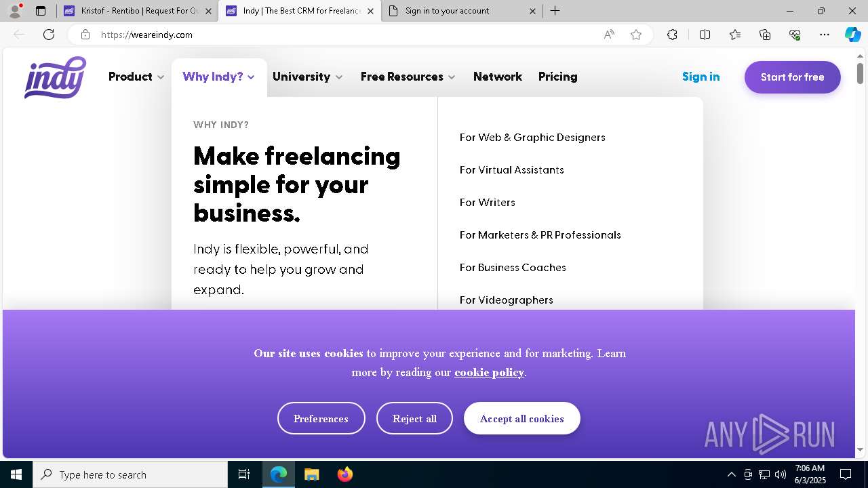View site information lock icon
868x488 pixels.
tap(85, 35)
